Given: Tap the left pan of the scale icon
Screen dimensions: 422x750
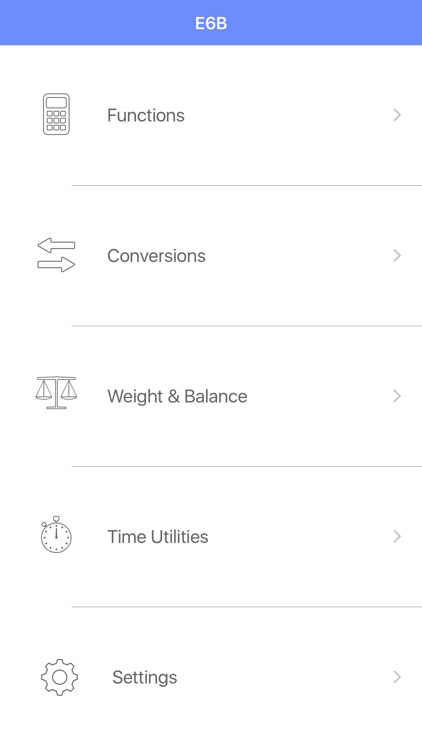Looking at the screenshot, I should 44,390.
